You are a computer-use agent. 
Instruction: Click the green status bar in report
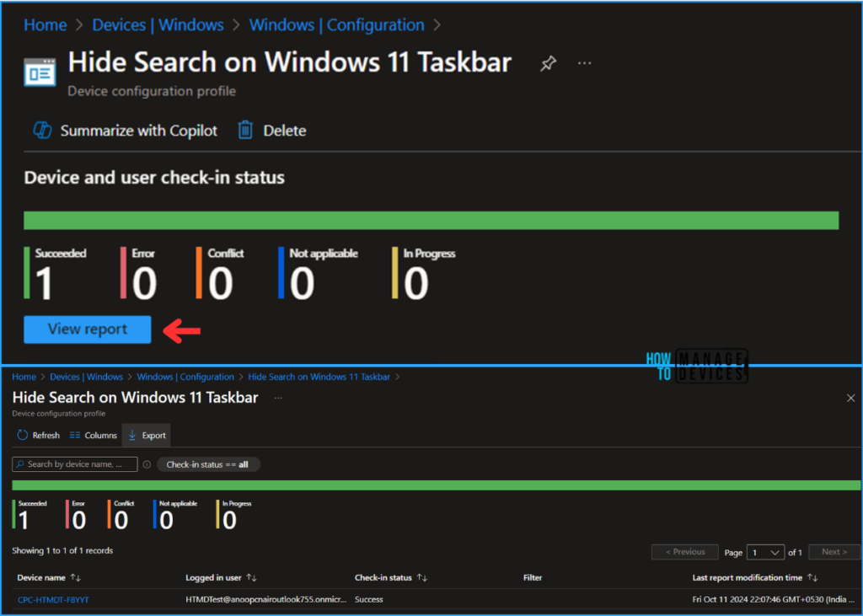click(436, 485)
